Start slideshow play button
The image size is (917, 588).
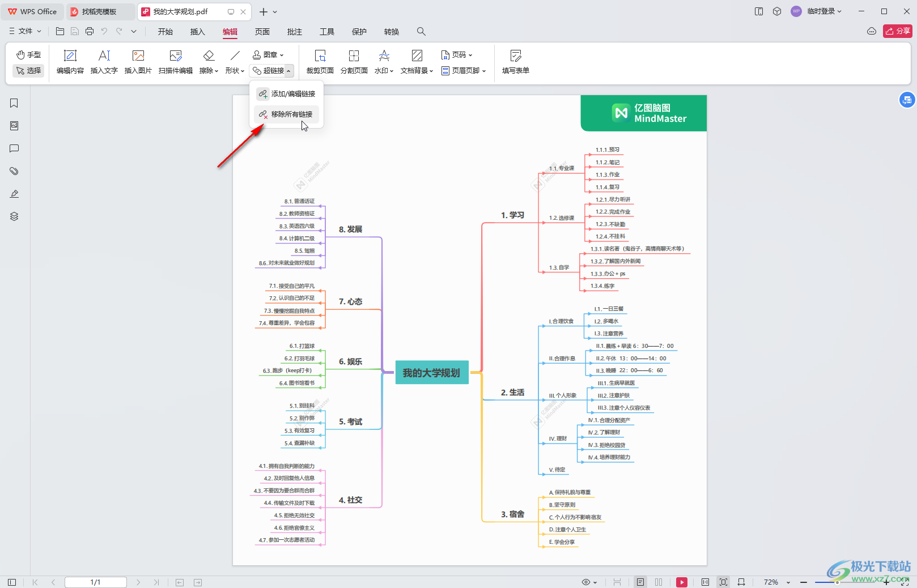(x=682, y=582)
